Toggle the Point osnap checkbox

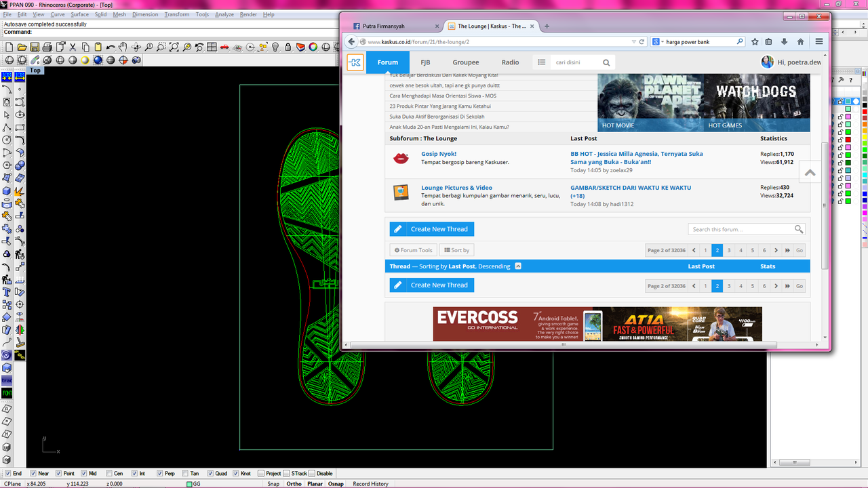(x=58, y=474)
